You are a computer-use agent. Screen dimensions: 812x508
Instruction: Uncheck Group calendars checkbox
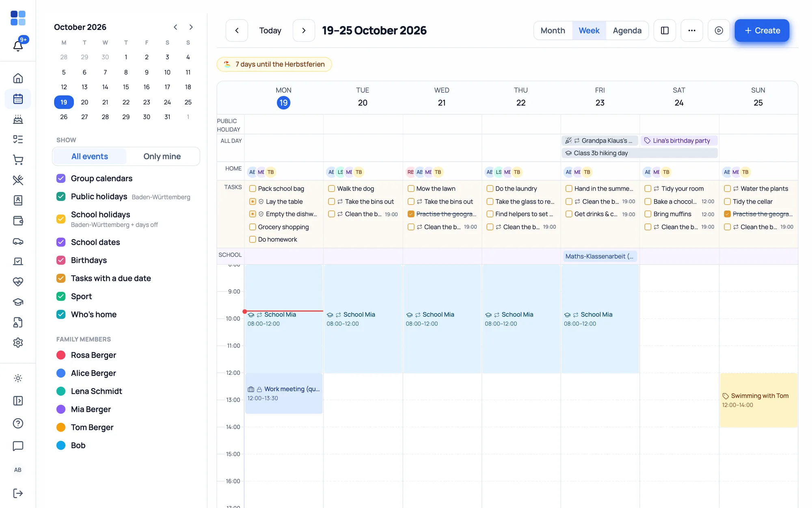[61, 178]
